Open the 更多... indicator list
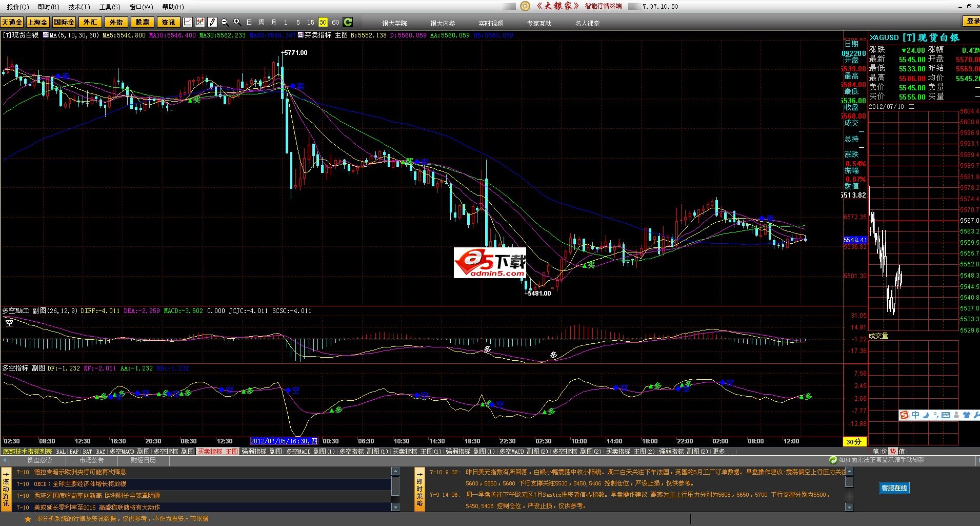Screen dimensions: 980x526 click(x=722, y=452)
